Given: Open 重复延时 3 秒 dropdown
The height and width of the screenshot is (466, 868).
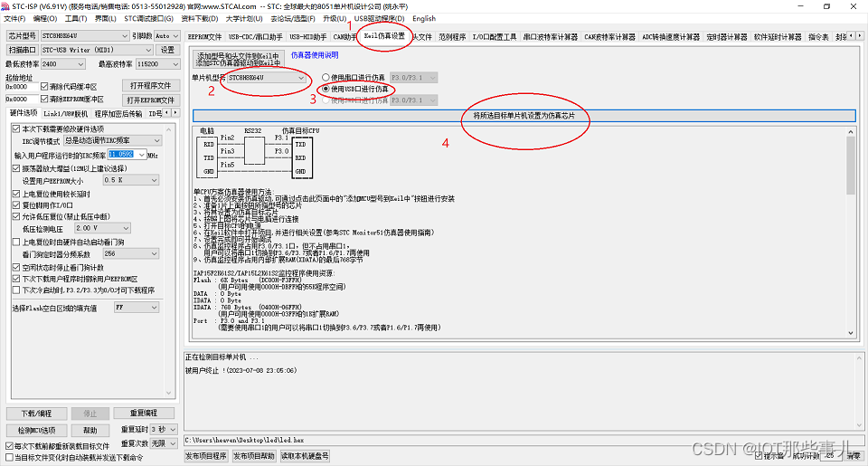Looking at the screenshot, I should [164, 430].
